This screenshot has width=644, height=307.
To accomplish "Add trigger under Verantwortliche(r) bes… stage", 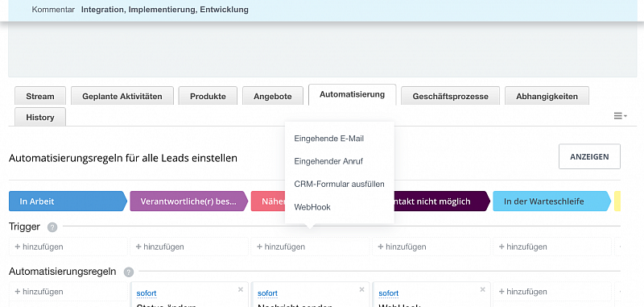I will point(159,247).
